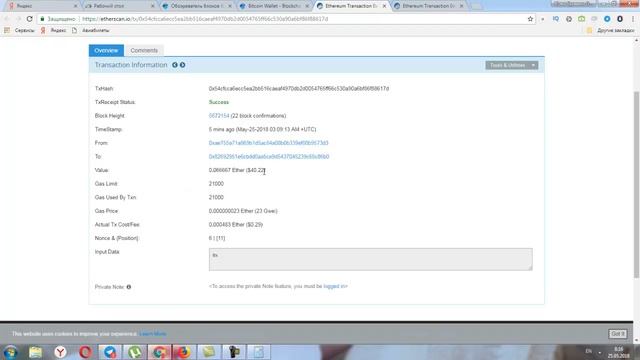Switch to Chrome in the taskbar

point(160,352)
